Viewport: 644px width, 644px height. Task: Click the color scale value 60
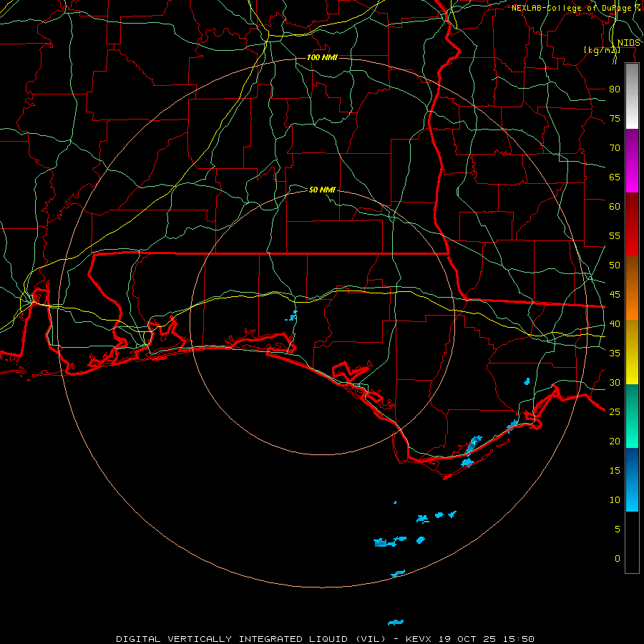tap(615, 207)
